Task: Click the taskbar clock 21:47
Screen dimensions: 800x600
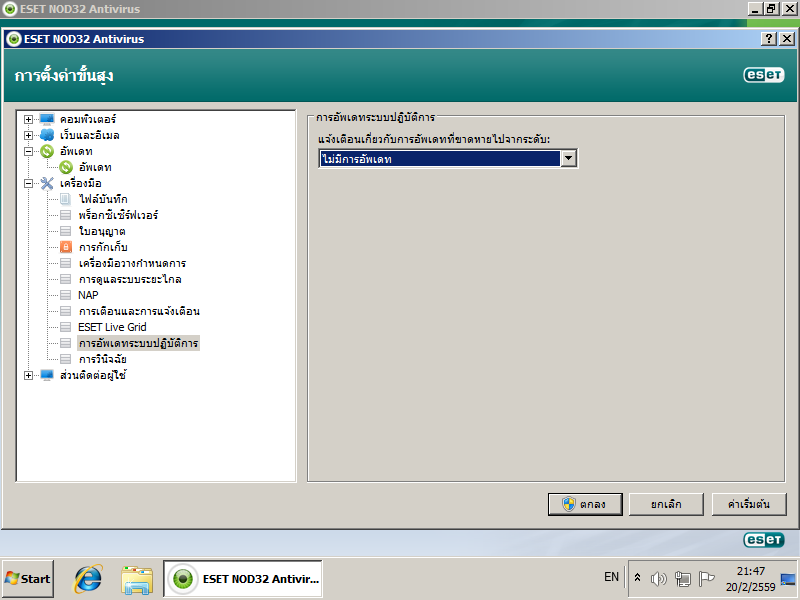Action: coord(751,571)
